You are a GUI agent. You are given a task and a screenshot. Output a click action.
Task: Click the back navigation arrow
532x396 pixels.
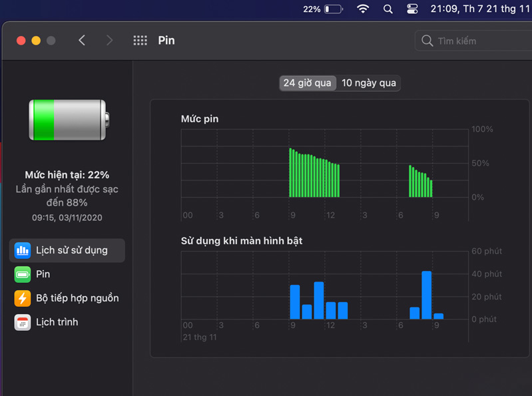pyautogui.click(x=82, y=41)
